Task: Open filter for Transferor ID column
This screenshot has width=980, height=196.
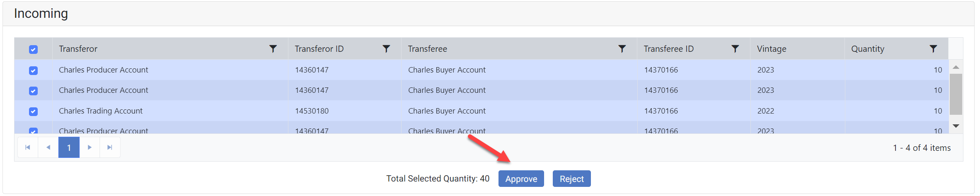Action: click(x=386, y=49)
